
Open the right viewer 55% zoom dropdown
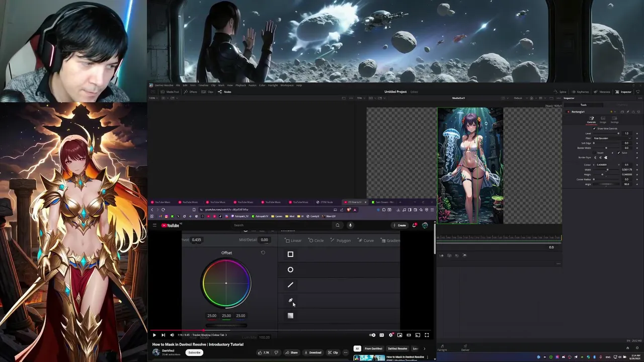point(360,98)
